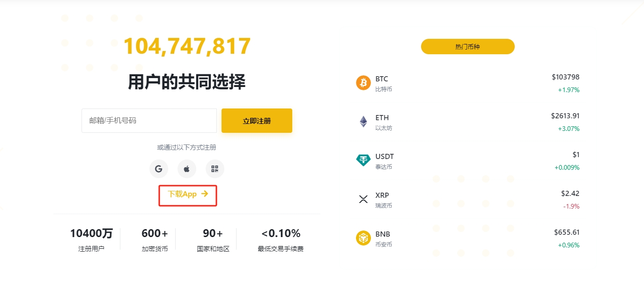Click the BTC price $103798

click(x=565, y=77)
